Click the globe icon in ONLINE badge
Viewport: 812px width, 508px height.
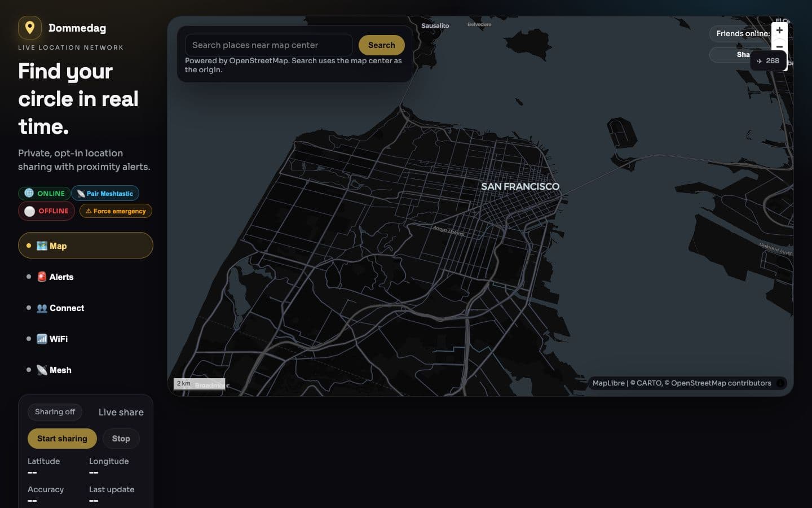29,193
